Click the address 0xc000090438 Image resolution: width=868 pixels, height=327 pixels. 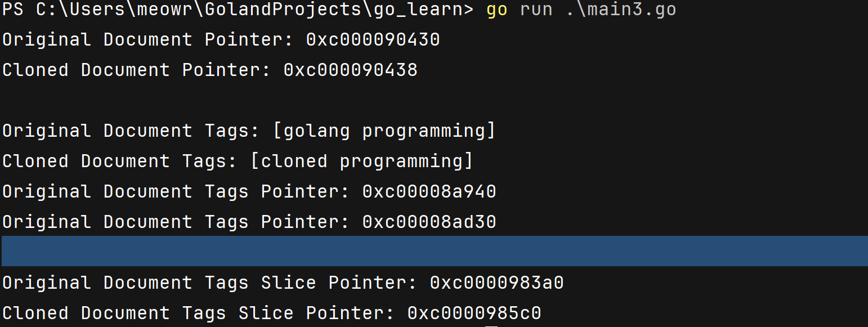350,70
